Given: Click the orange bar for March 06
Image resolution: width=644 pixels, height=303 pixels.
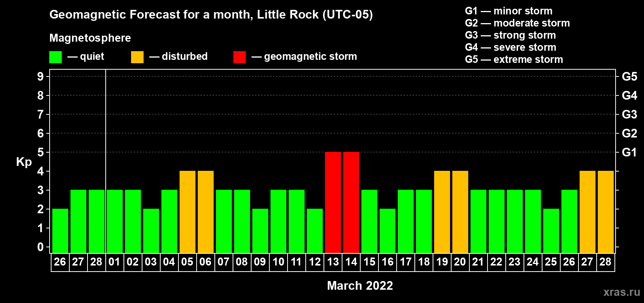Looking at the screenshot, I should coord(206,212).
